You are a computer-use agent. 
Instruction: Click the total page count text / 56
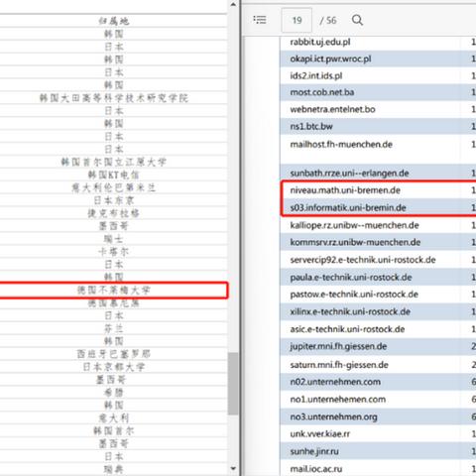pos(328,21)
